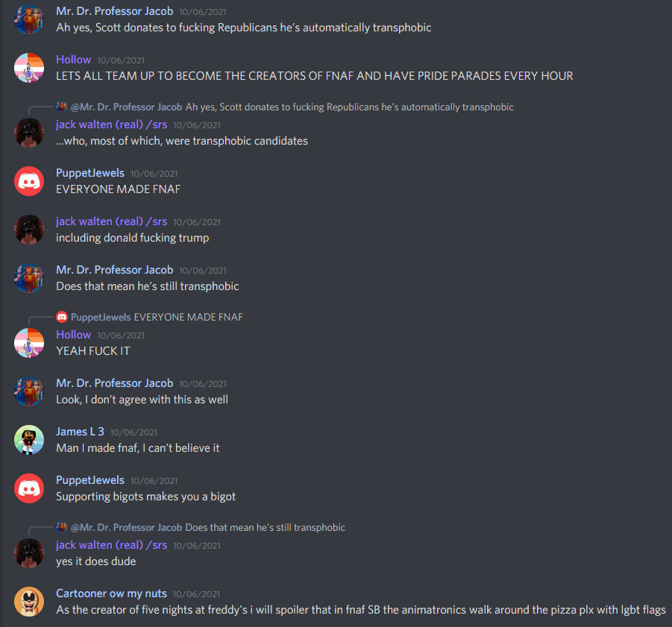Click PuppetJewels' avatar beside the 'Supporting bigots' message
The height and width of the screenshot is (627, 672).
pyautogui.click(x=29, y=488)
